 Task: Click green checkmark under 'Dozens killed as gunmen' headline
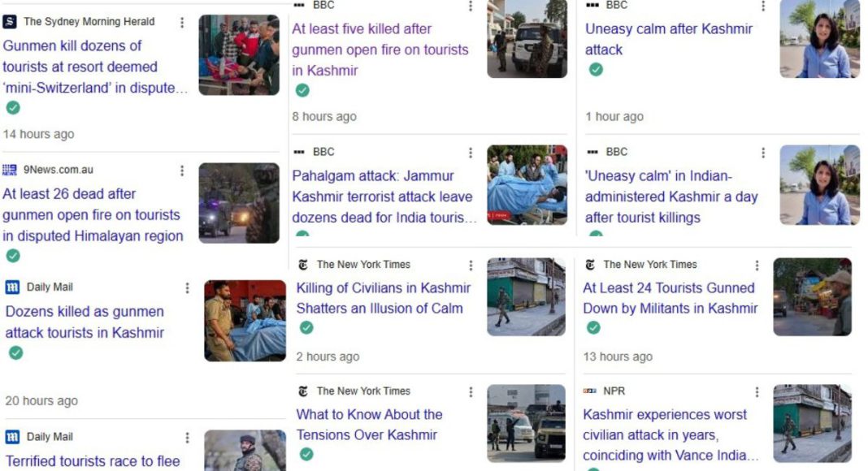point(16,352)
